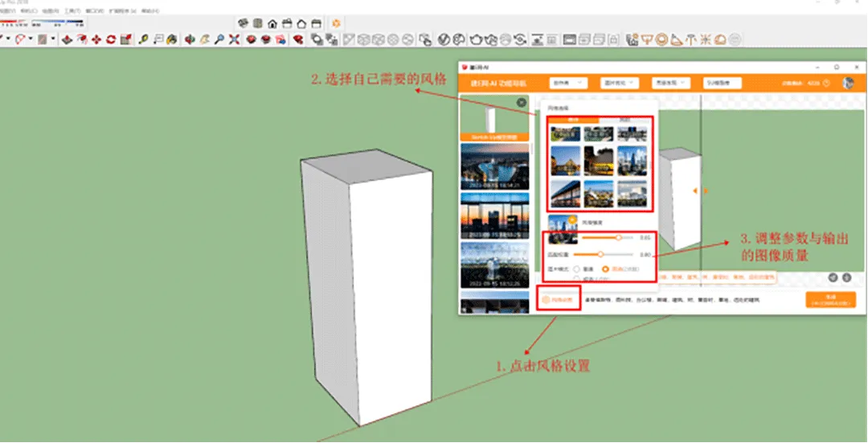
Task: Select the 超清 image quality radio button
Action: tap(576, 278)
